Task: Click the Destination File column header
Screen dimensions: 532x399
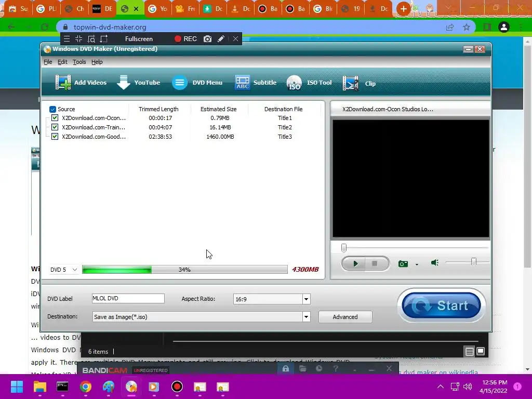Action: point(283,109)
